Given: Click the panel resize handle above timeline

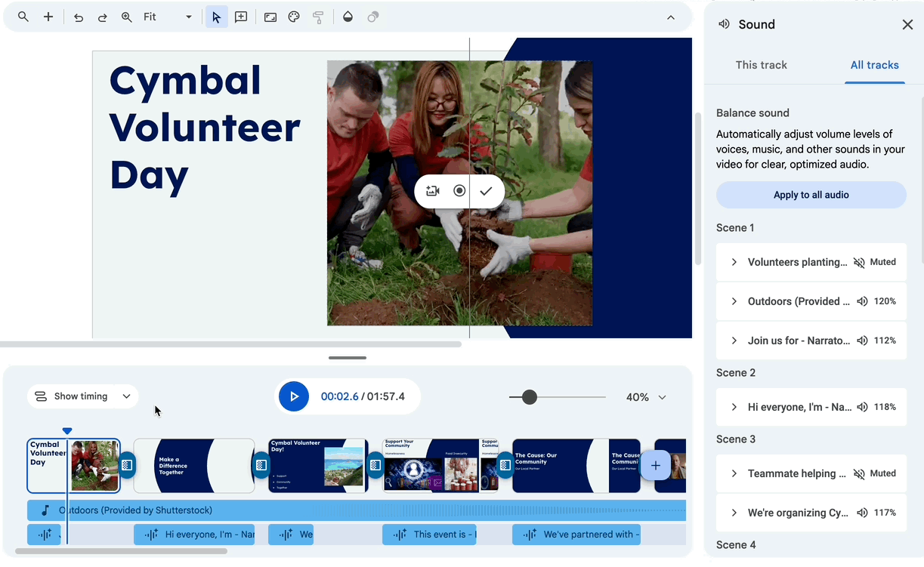Looking at the screenshot, I should 348,358.
